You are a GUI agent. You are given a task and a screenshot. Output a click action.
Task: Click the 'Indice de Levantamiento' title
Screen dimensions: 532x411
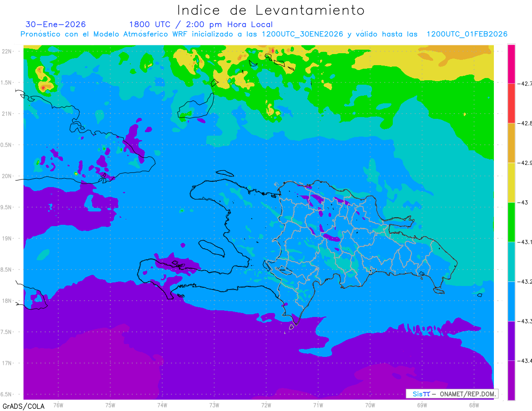[271, 10]
